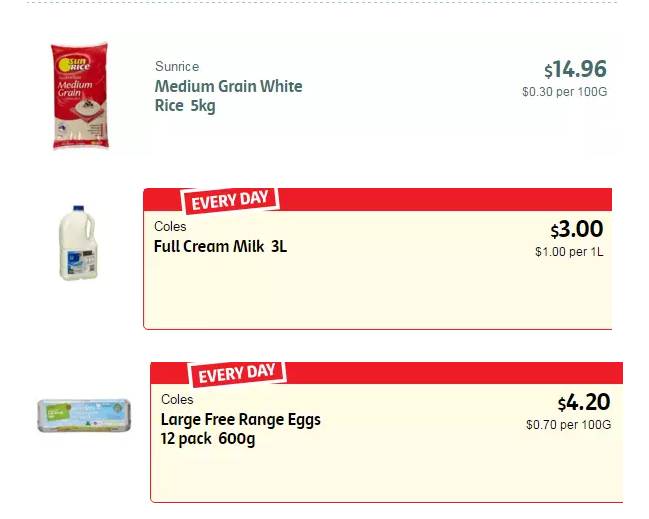Click the Coles brand above Free Range Eggs
This screenshot has width=649, height=519.
177,399
